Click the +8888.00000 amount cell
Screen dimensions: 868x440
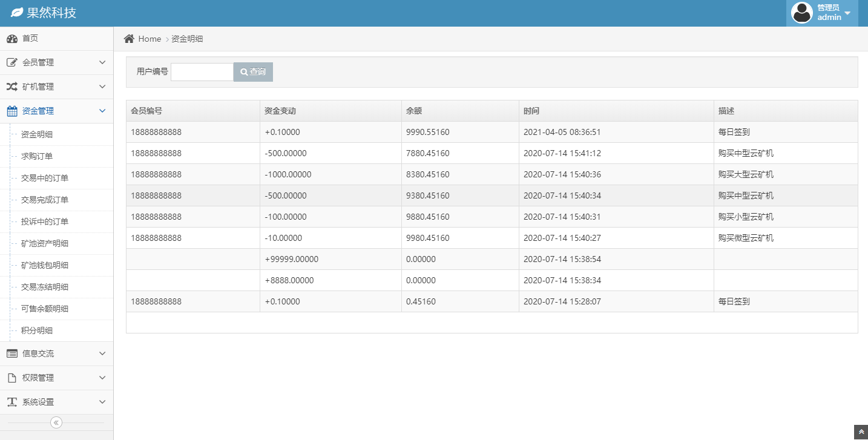(x=330, y=280)
